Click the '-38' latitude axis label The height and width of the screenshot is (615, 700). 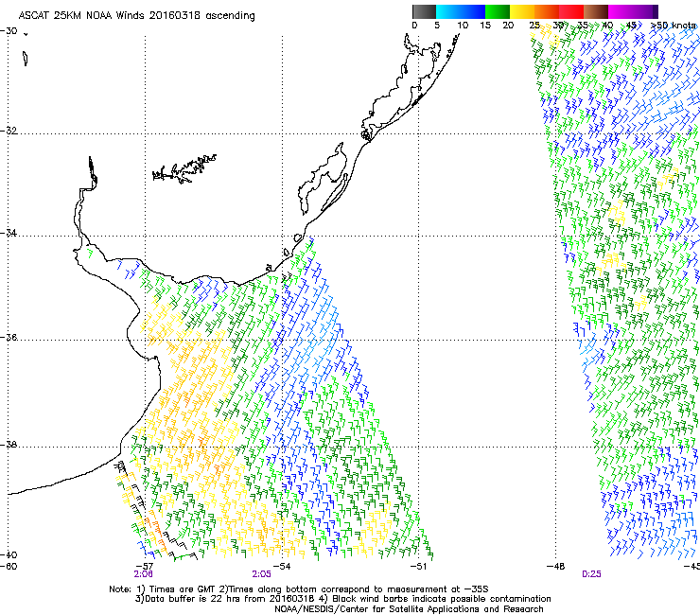click(x=9, y=445)
